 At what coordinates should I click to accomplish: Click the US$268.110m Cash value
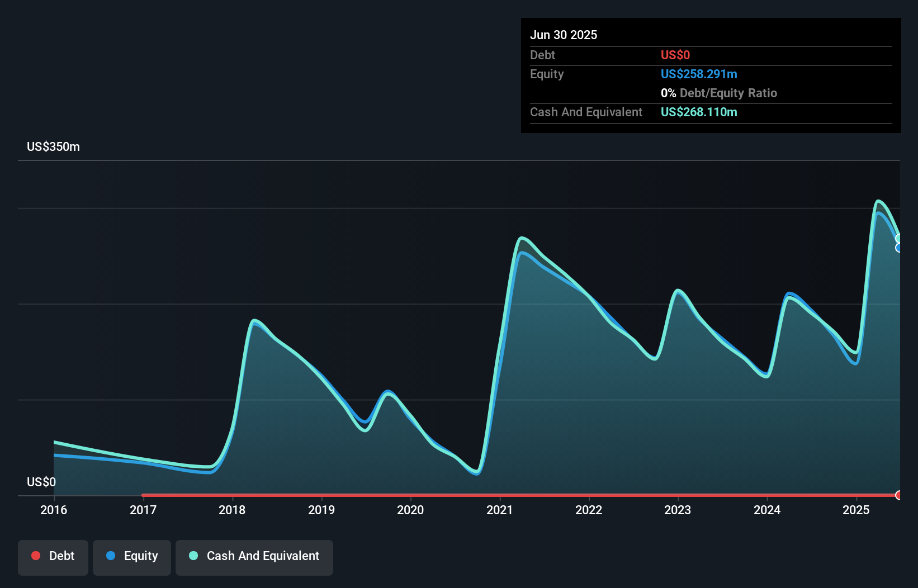tap(699, 112)
